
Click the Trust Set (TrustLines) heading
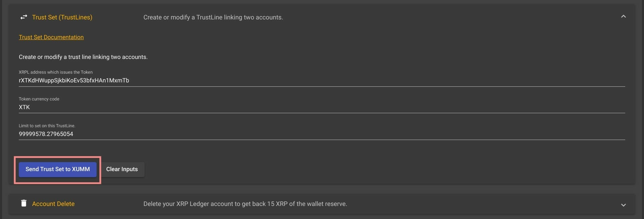click(62, 17)
